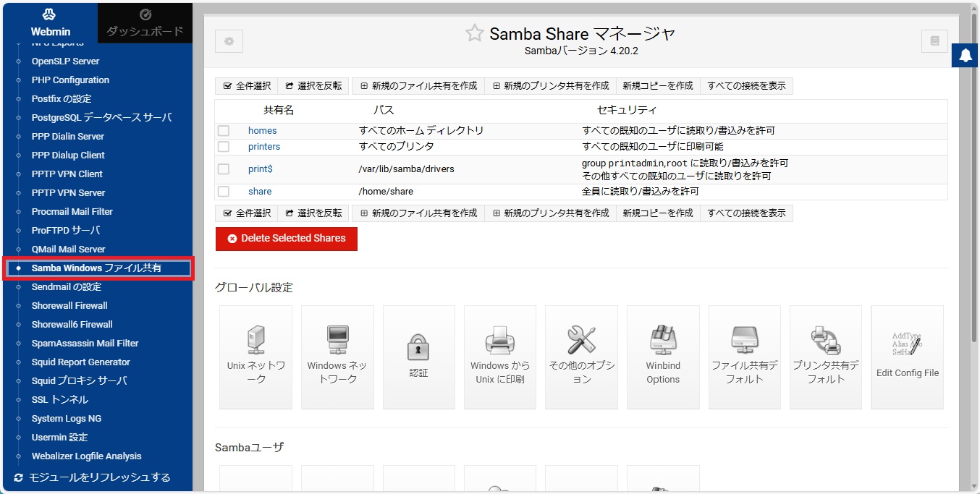Open その他のオプション tools icon
The height and width of the screenshot is (494, 980).
(582, 357)
